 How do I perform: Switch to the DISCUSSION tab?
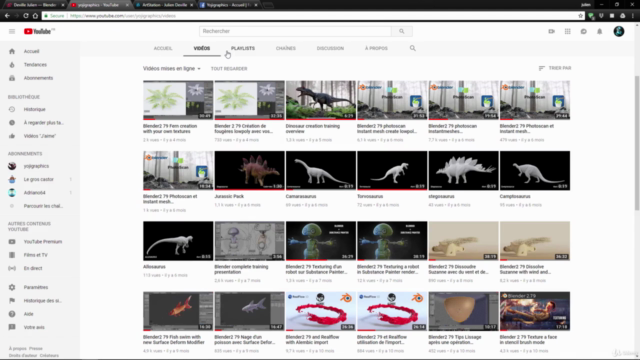(x=330, y=48)
